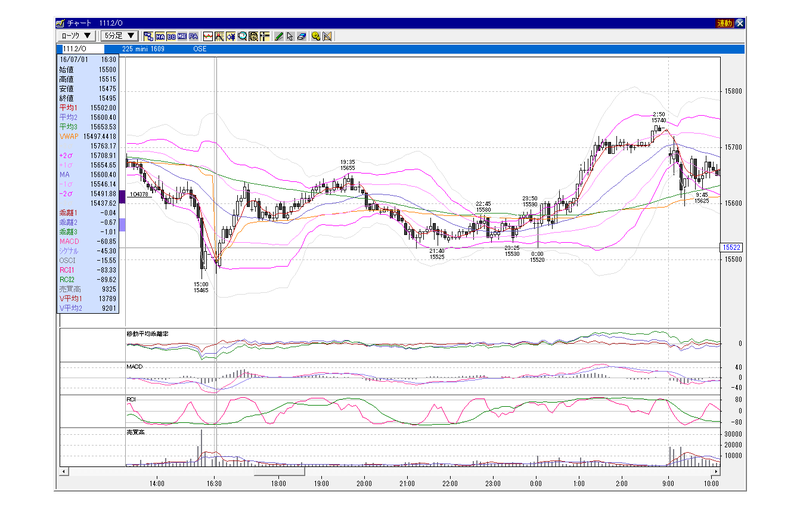Open the ローソク chart type dropdown
The width and height of the screenshot is (800, 507).
click(x=76, y=36)
